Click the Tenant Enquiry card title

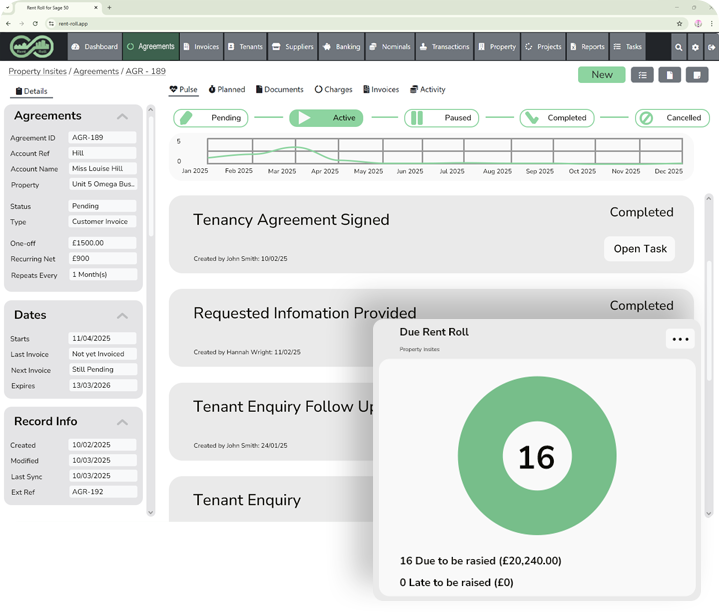[x=247, y=500]
